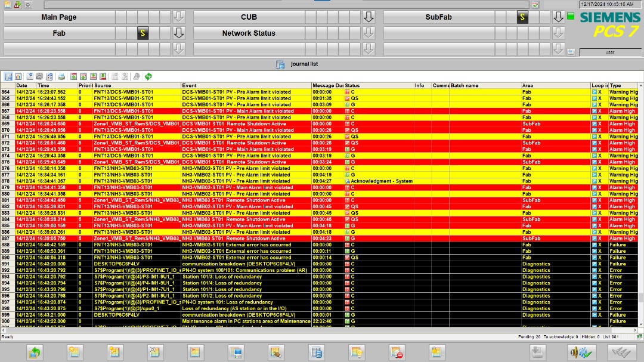The width and height of the screenshot is (644, 362).
Task: Click the top alarm message line field
Action: (x=286, y=5)
